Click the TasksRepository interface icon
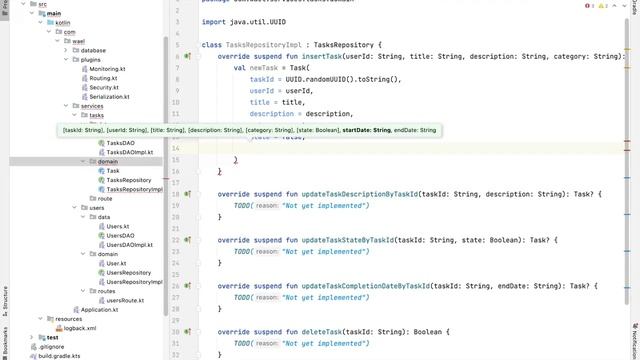The image size is (640, 360). click(x=102, y=180)
